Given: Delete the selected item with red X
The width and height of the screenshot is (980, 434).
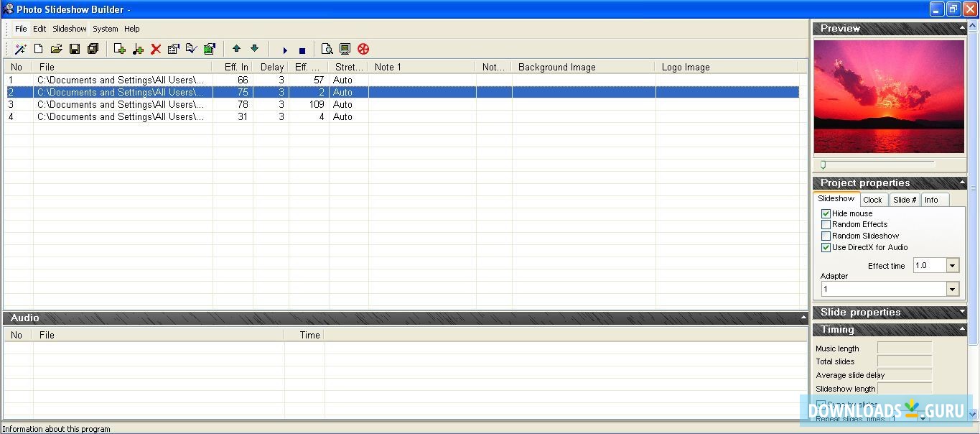Looking at the screenshot, I should (156, 49).
